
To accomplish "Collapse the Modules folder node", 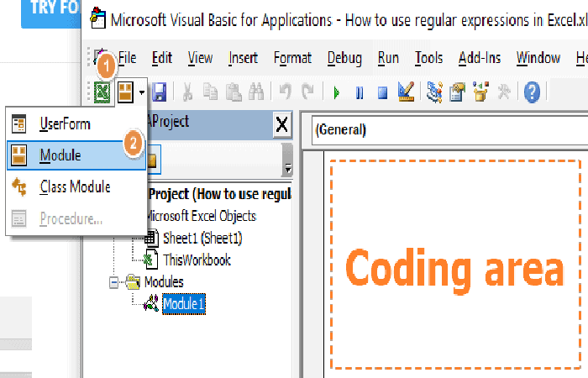I will (113, 282).
